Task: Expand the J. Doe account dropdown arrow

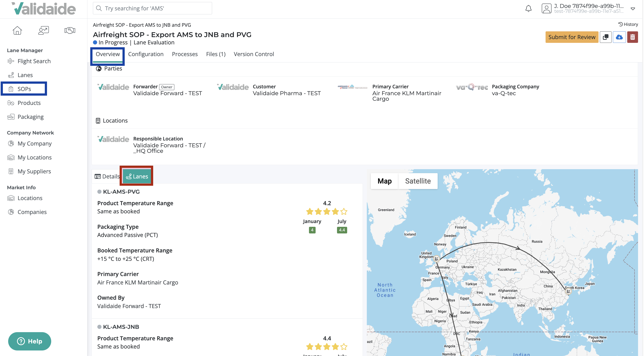Action: 633,9
